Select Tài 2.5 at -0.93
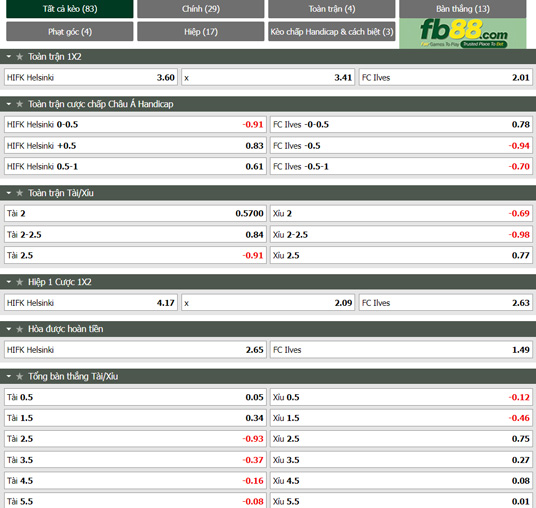 point(135,439)
